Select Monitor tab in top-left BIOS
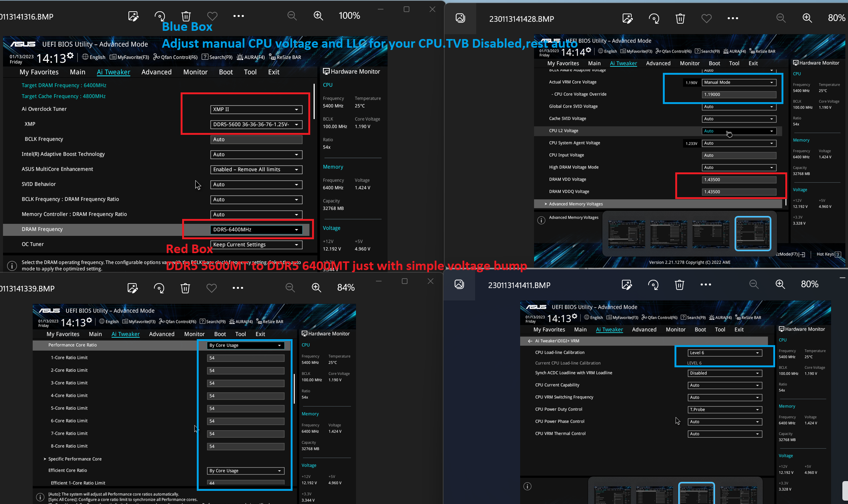 (x=195, y=72)
